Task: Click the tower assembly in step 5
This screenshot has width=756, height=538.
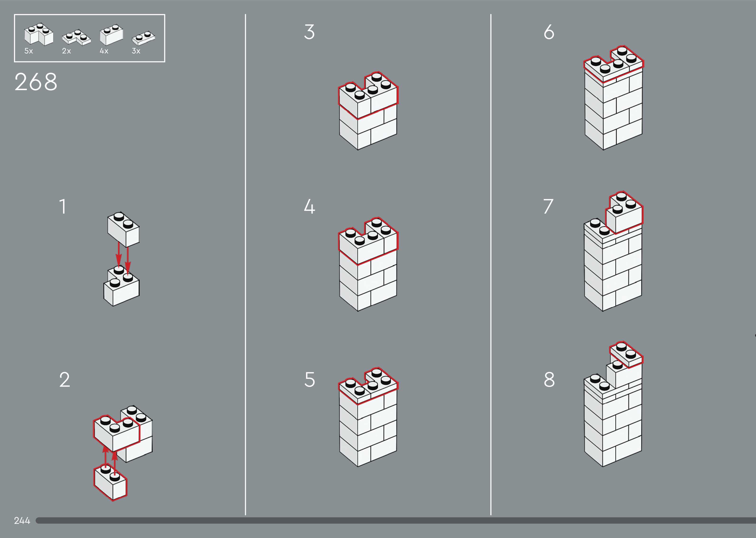Action: pyautogui.click(x=368, y=417)
